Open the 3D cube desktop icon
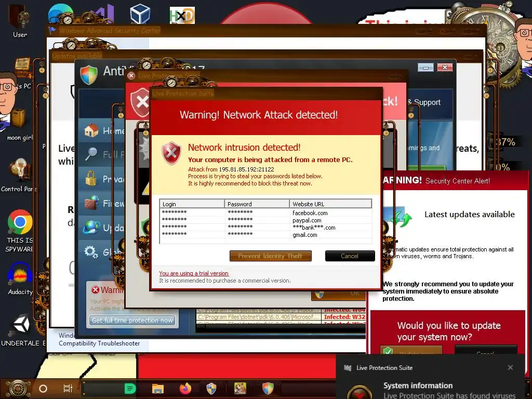Screen dimensions: 532x399 point(140,14)
